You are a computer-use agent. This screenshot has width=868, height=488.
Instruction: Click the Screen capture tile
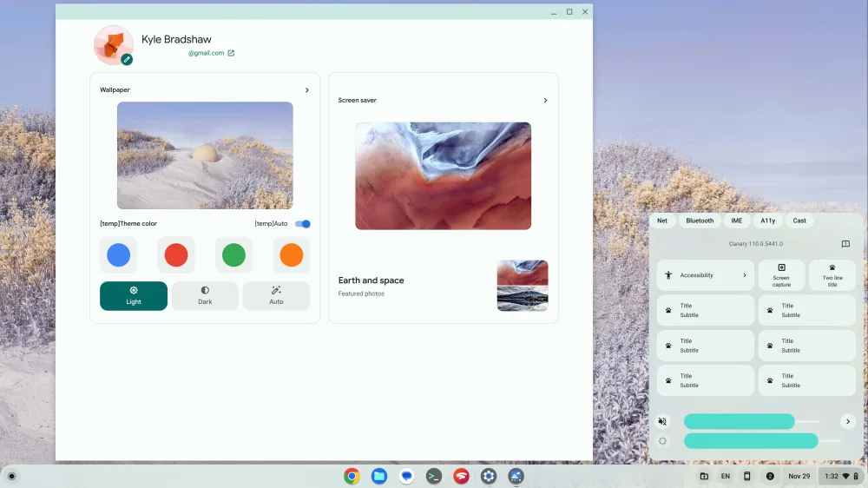click(781, 274)
